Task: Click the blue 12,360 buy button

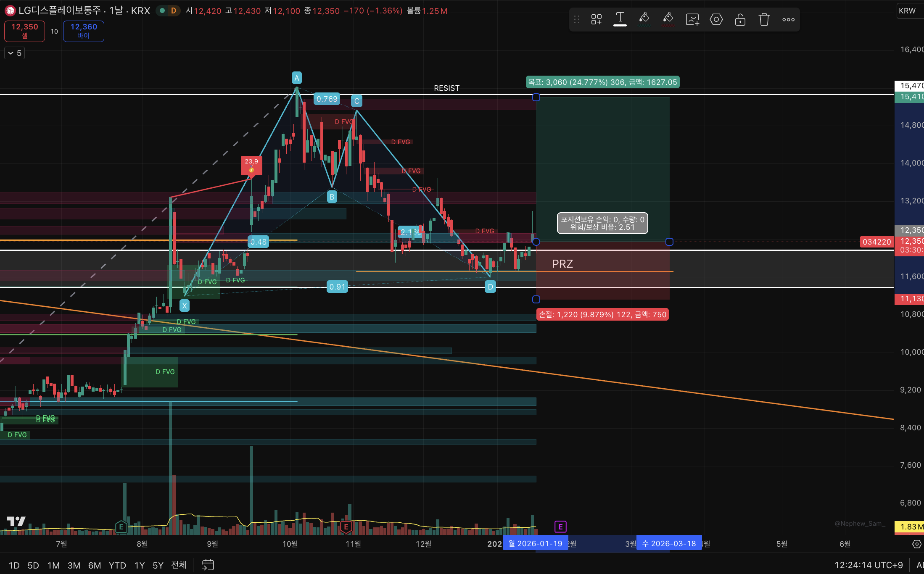Action: pyautogui.click(x=84, y=31)
